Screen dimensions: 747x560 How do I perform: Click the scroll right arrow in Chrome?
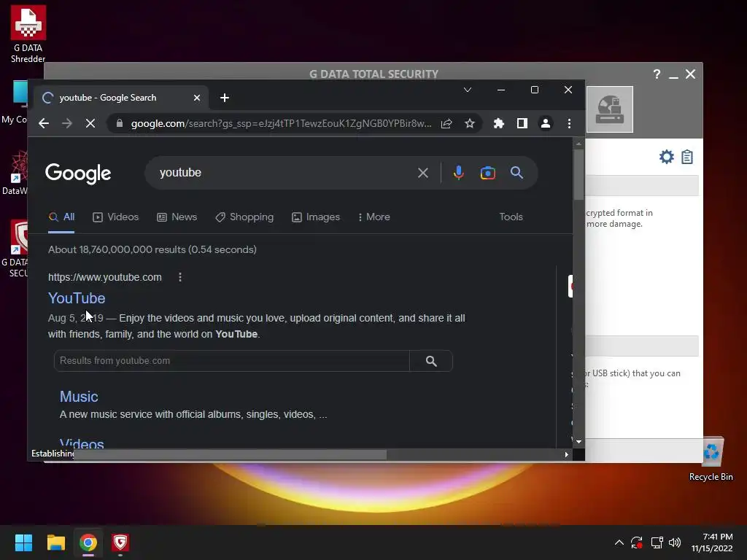coord(566,455)
